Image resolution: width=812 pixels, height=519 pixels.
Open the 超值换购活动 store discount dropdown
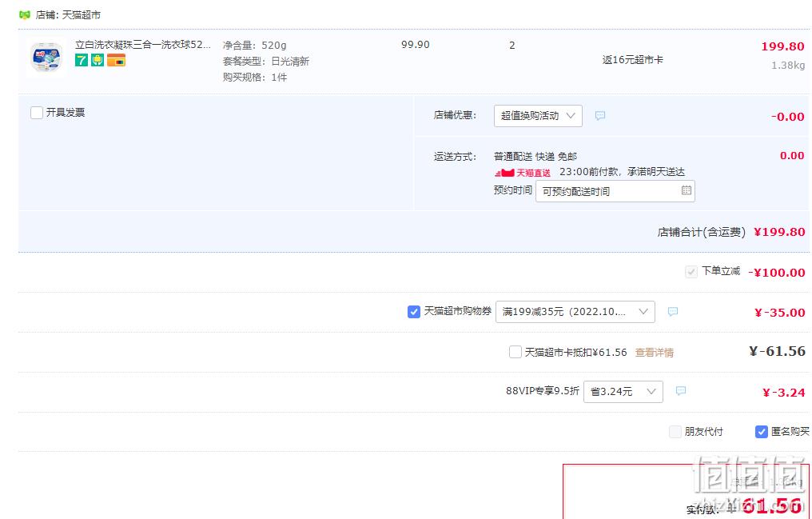[x=538, y=115]
